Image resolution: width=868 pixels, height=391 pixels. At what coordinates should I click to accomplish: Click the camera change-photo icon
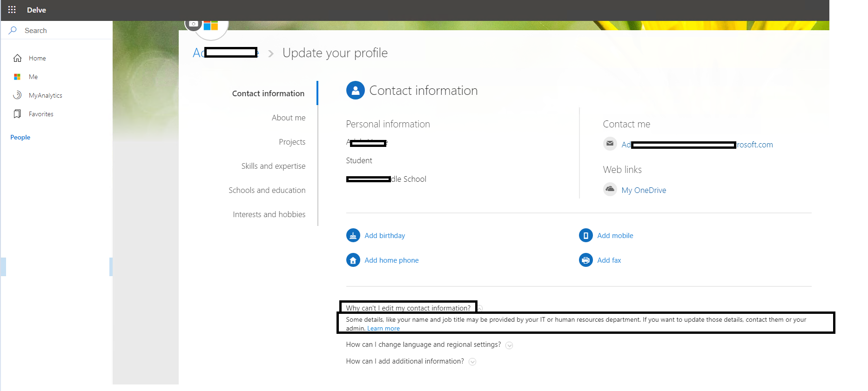pyautogui.click(x=193, y=24)
